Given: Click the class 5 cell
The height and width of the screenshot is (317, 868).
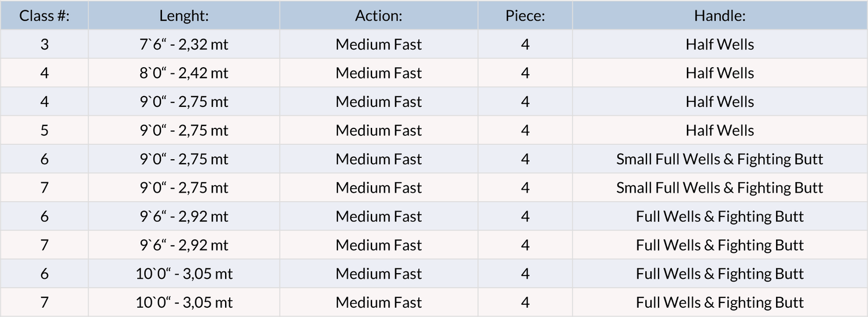Looking at the screenshot, I should [45, 131].
